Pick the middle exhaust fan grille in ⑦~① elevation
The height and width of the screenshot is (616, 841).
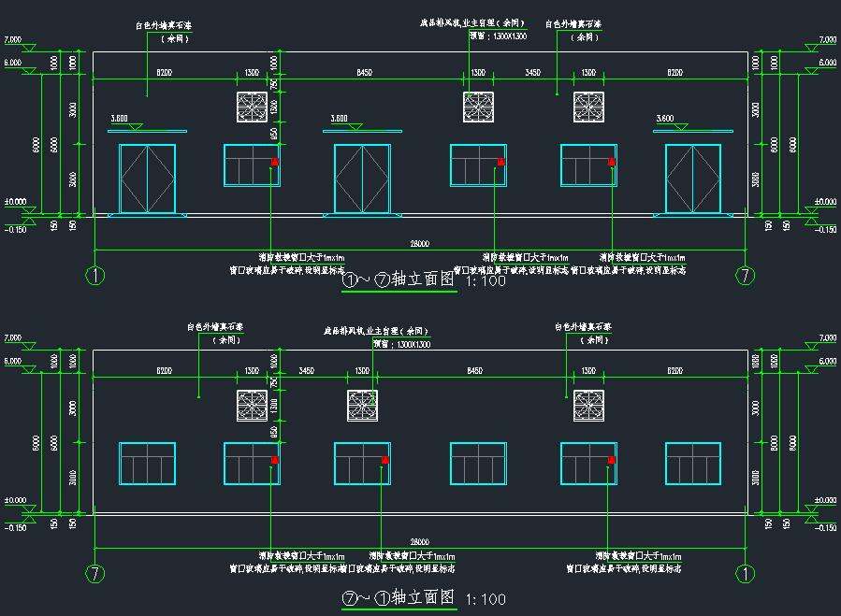coord(363,406)
